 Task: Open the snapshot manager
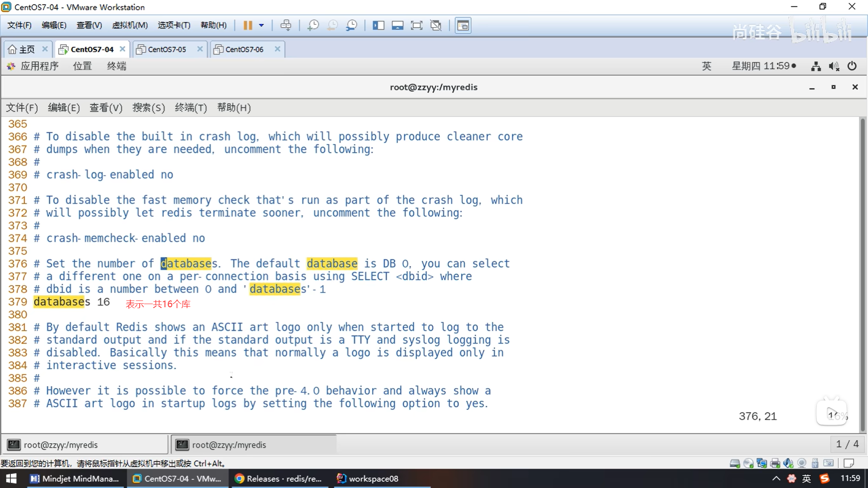coord(352,25)
